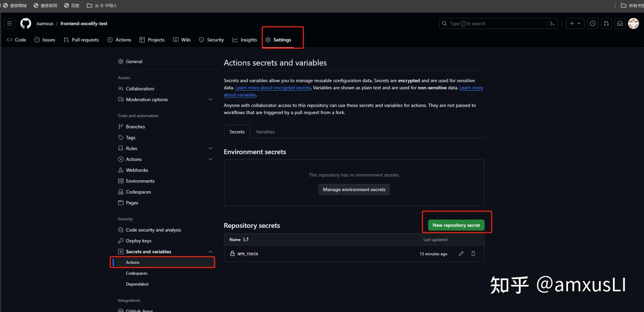
Task: Open Learn more about encrypted secrets link
Action: (273, 88)
